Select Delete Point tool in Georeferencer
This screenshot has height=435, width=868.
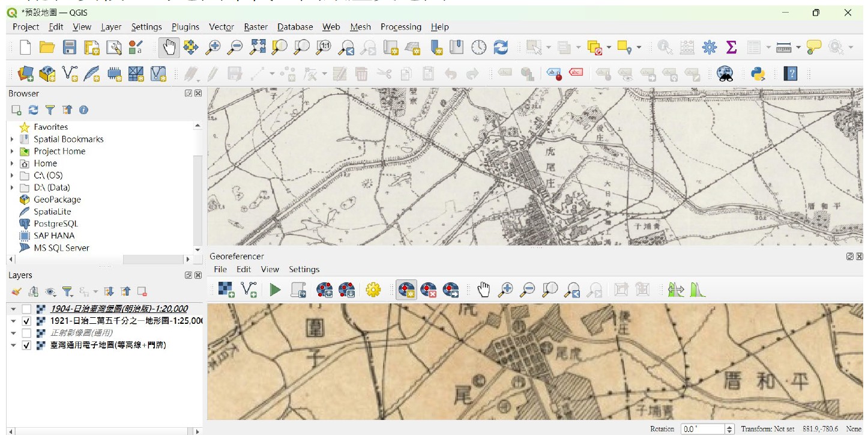pyautogui.click(x=429, y=290)
